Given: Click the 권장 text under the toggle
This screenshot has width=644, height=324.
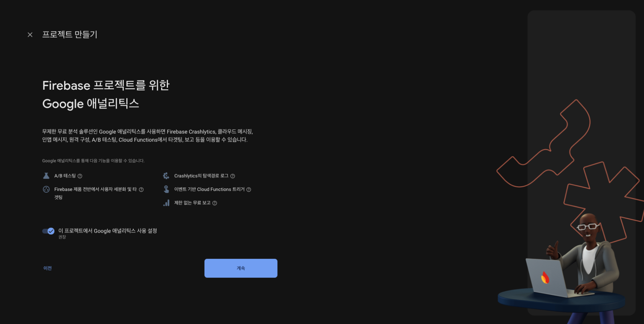Looking at the screenshot, I should (62, 237).
